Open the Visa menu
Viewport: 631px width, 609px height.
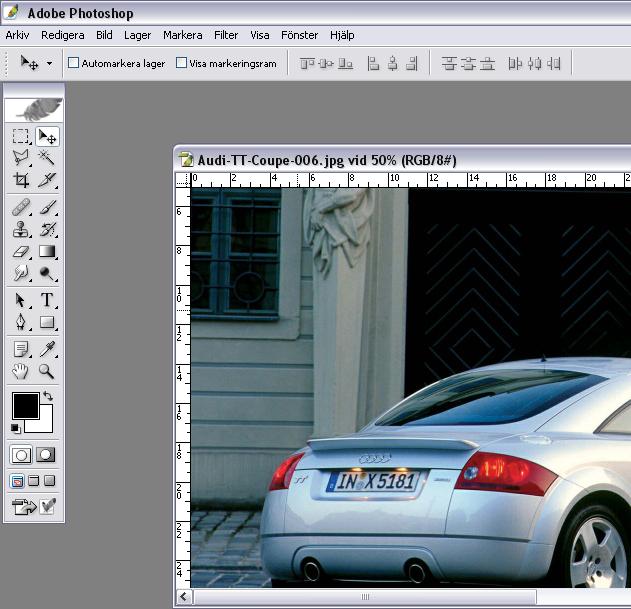pos(260,35)
